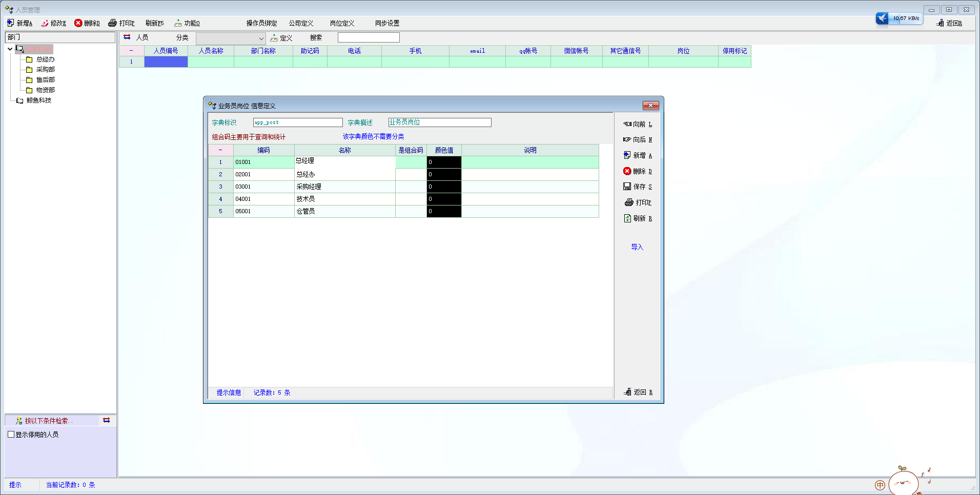Screen dimensions: 980x495
Task: Click the 返回 button in dialog
Action: [638, 392]
